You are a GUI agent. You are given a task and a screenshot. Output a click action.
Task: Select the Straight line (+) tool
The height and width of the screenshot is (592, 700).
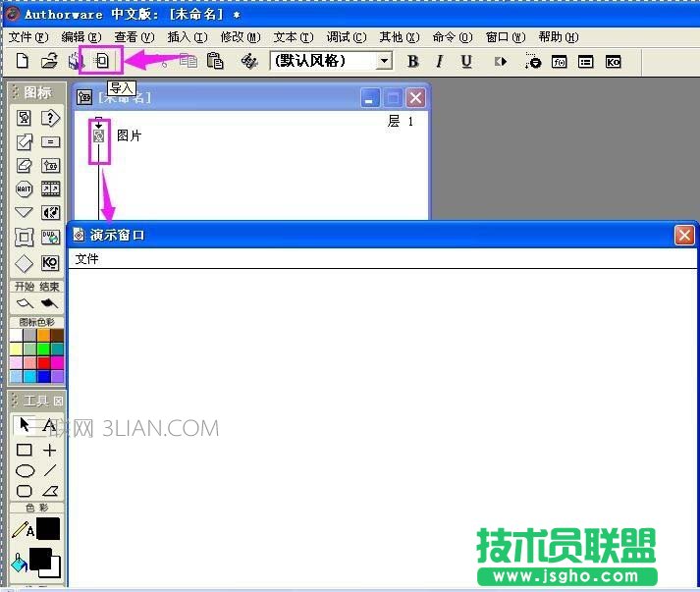coord(49,450)
